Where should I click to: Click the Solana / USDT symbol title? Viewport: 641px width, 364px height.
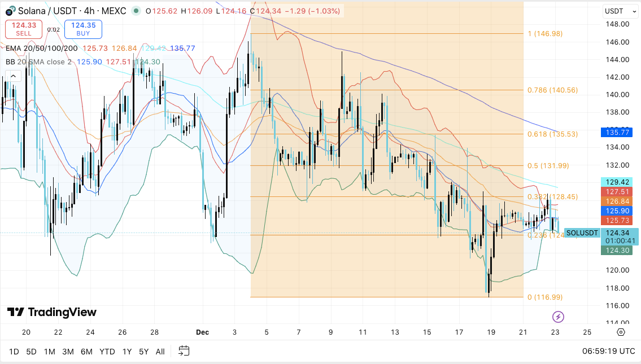(x=48, y=11)
